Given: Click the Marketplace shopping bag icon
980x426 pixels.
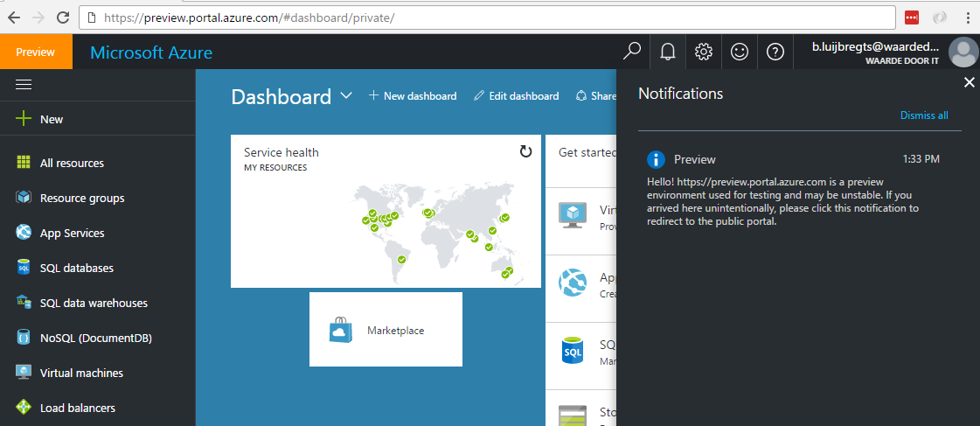Looking at the screenshot, I should [341, 330].
